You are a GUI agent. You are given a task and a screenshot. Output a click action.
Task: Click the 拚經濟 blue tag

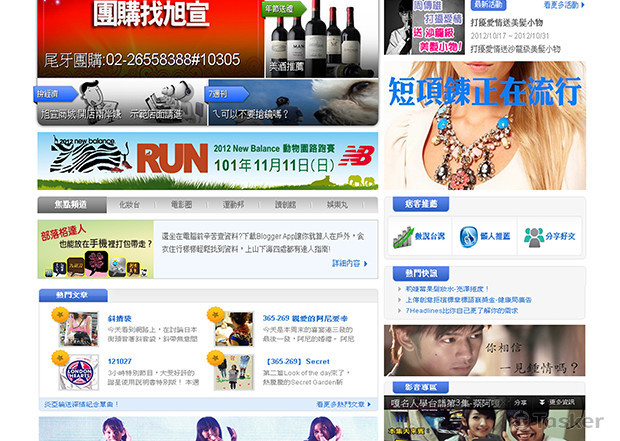pyautogui.click(x=55, y=94)
